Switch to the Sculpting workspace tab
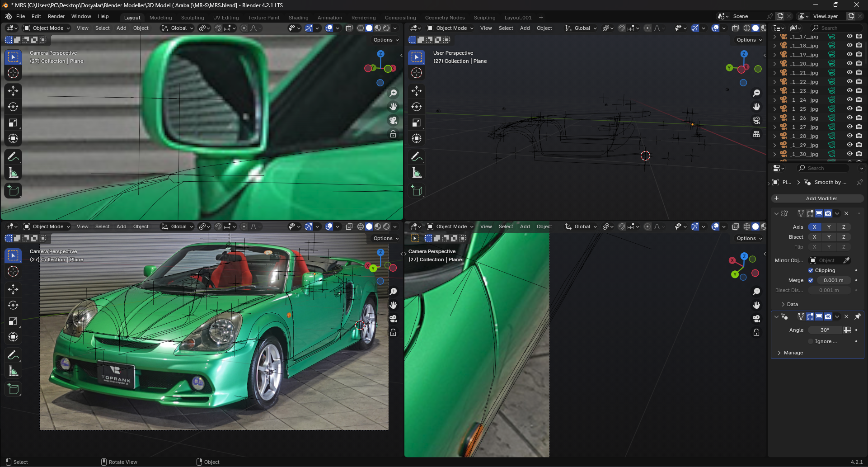 pyautogui.click(x=192, y=18)
